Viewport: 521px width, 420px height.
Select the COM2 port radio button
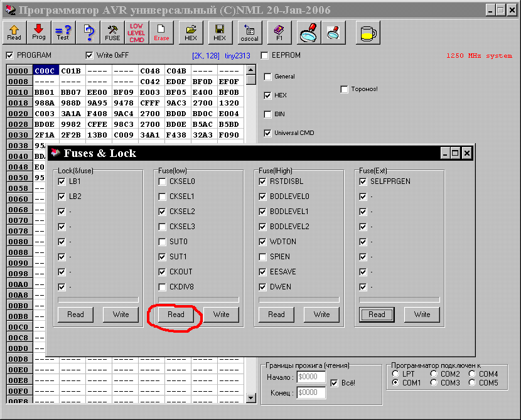point(434,374)
